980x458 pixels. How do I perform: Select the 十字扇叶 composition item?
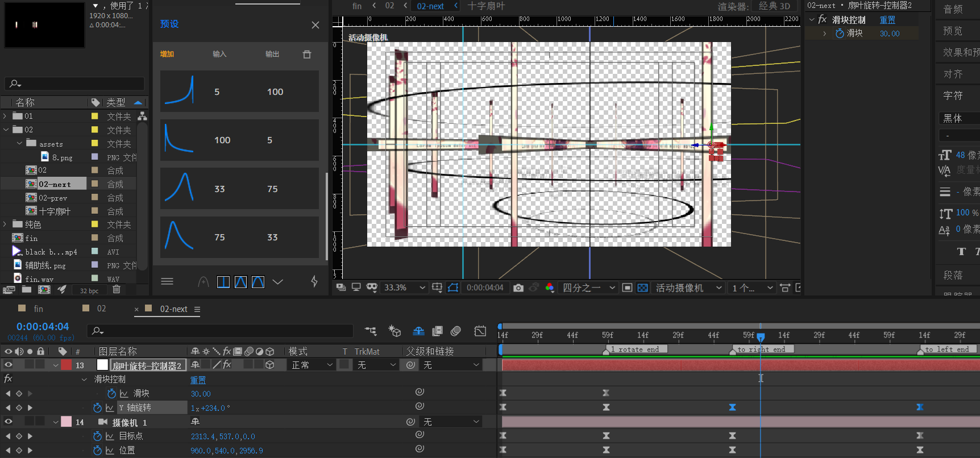55,211
